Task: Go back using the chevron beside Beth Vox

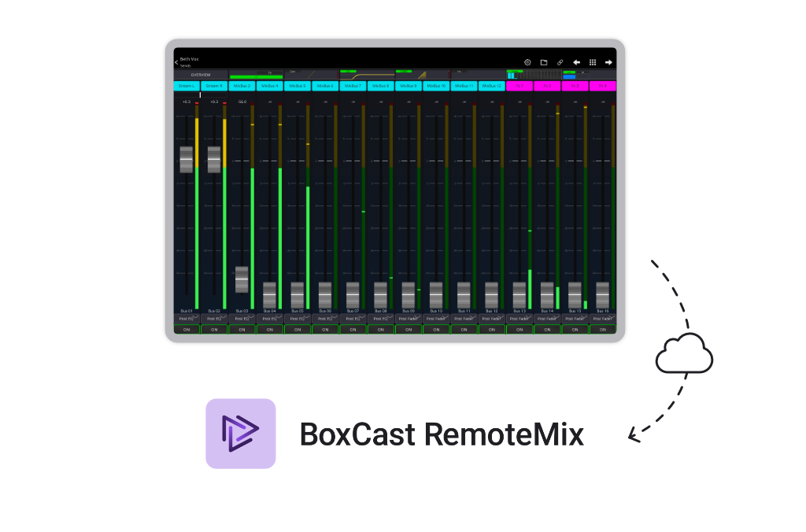Action: pyautogui.click(x=176, y=62)
